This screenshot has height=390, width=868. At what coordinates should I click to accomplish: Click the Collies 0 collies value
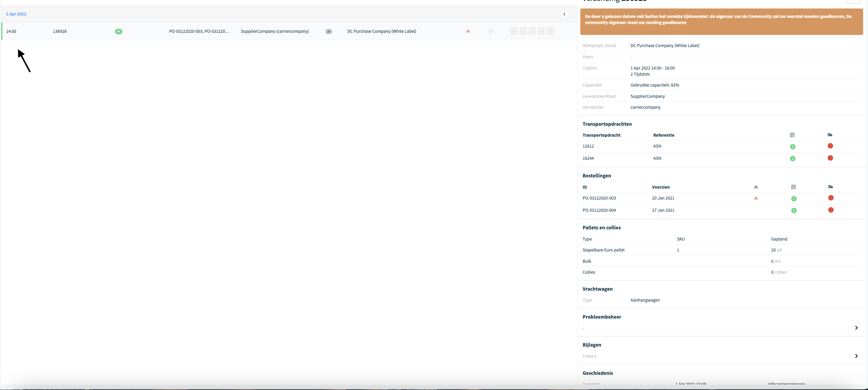point(779,272)
